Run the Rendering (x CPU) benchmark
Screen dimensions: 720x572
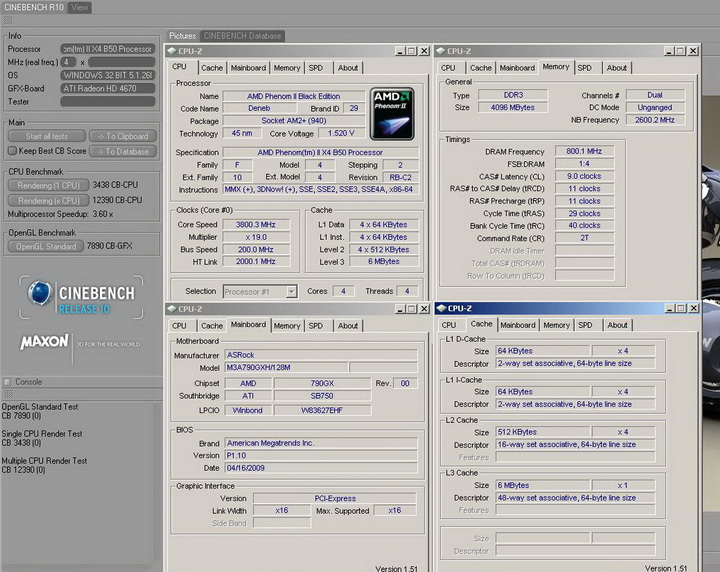(48, 201)
